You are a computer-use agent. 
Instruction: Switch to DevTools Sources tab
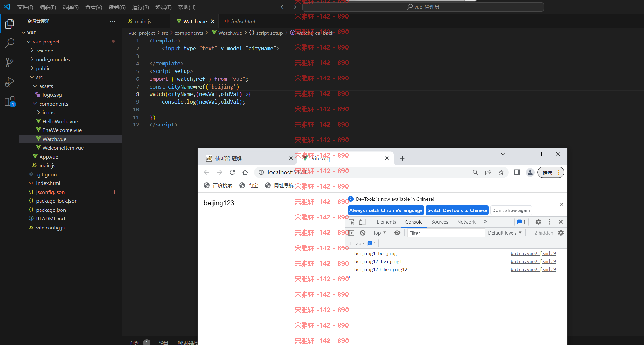[440, 222]
